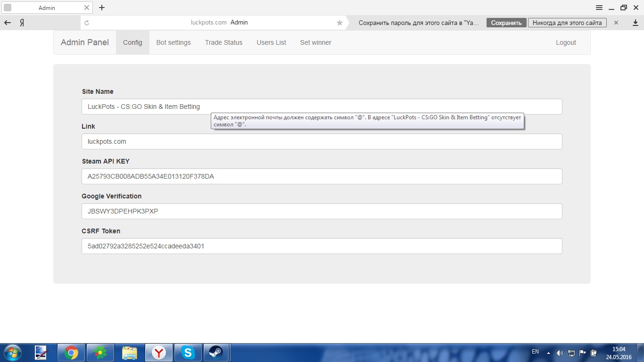Click Сохранить to save password
Screen dimensions: 644x362
click(506, 23)
